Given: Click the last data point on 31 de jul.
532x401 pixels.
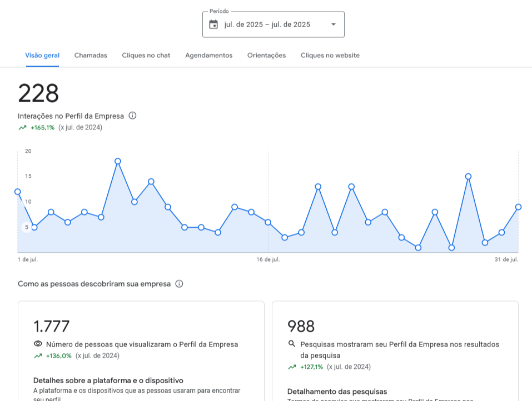Looking at the screenshot, I should (x=518, y=207).
